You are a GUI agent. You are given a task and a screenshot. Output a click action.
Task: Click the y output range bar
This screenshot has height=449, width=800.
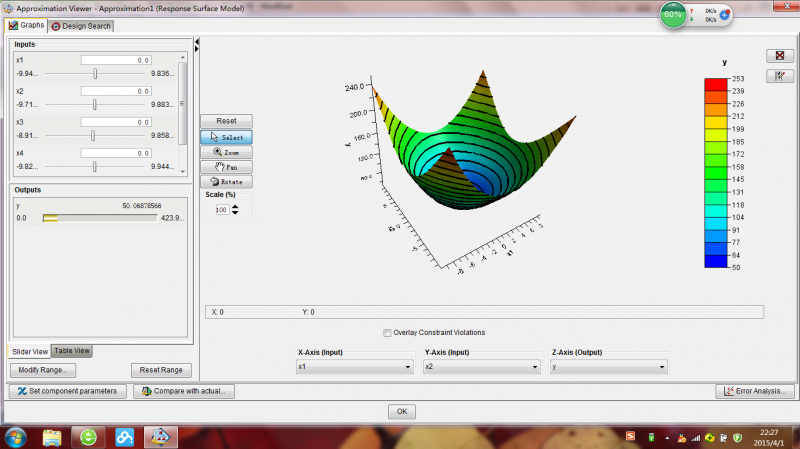point(101,218)
